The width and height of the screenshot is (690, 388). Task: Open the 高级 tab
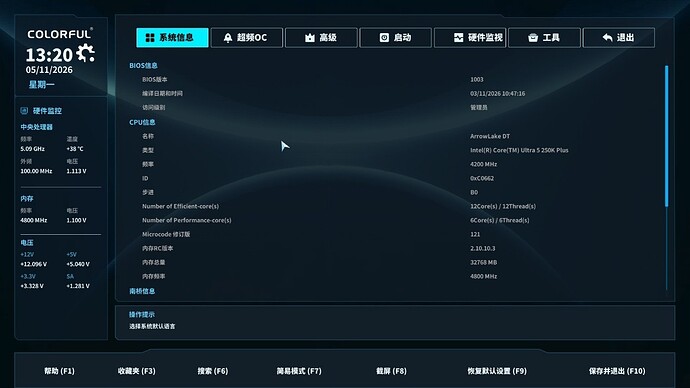tap(321, 37)
